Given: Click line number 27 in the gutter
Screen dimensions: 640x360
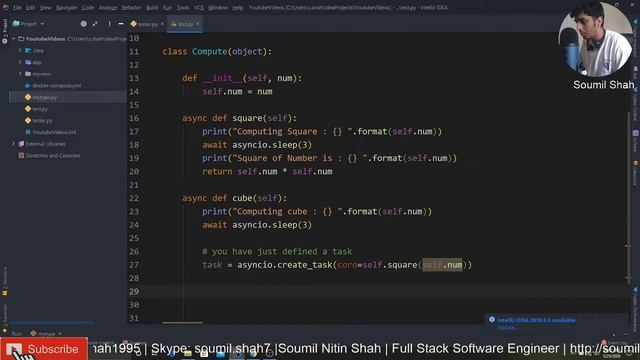Looking at the screenshot, I should click(134, 265).
